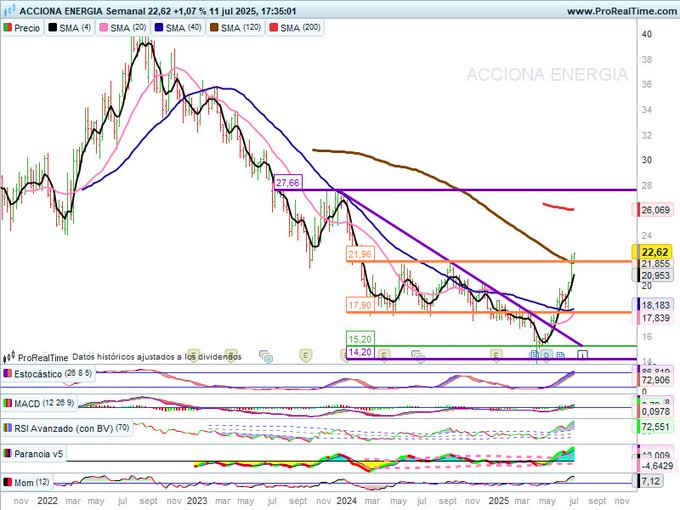
Task: Click the pink SMA (20) color swatch
Action: click(x=104, y=28)
